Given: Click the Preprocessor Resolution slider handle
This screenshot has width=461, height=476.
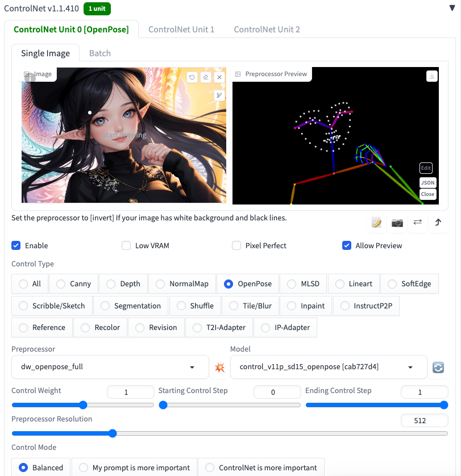Looking at the screenshot, I should [x=113, y=433].
